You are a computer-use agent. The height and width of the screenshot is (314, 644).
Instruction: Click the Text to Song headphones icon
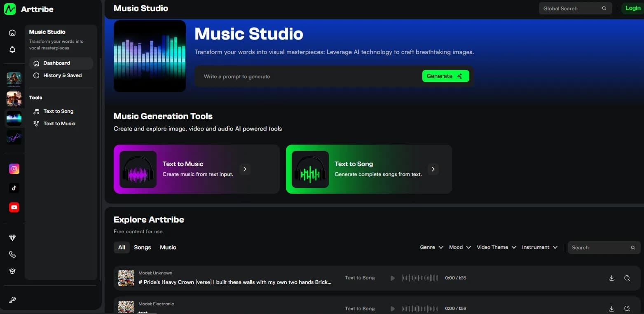coord(310,169)
